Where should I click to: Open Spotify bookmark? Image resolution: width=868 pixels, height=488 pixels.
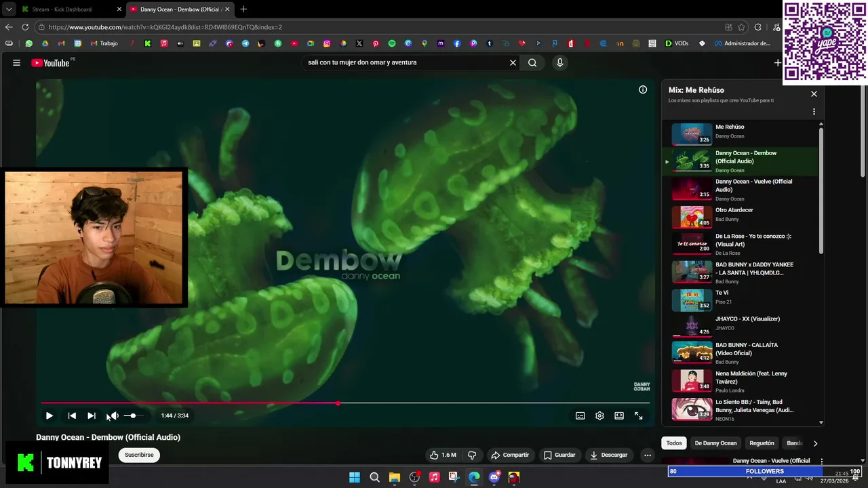tap(392, 43)
